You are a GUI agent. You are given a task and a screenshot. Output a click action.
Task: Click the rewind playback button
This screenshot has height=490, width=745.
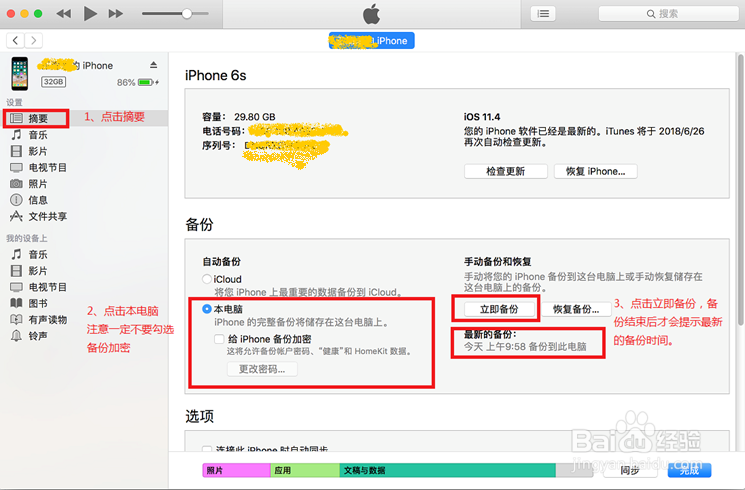(64, 14)
